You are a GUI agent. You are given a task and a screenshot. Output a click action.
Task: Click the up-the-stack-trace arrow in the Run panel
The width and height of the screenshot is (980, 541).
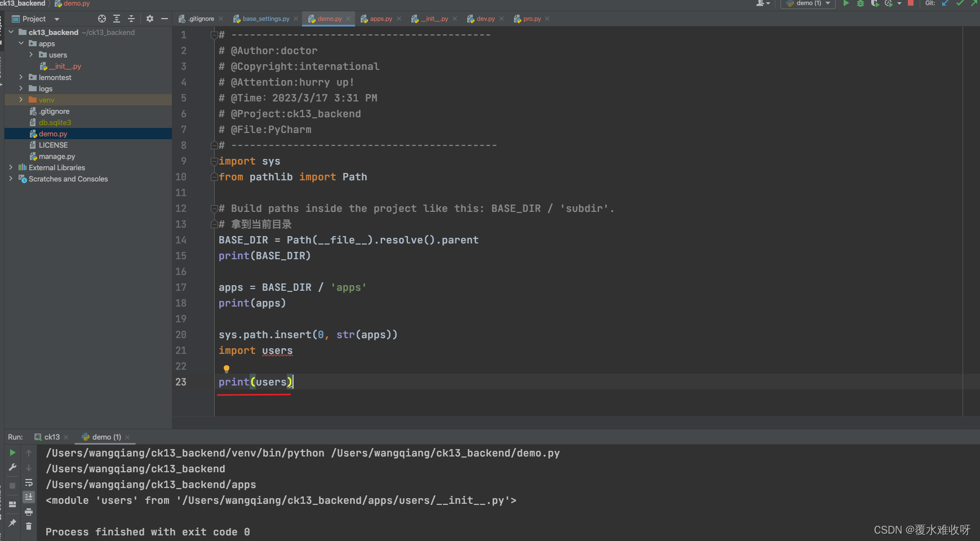click(x=29, y=453)
